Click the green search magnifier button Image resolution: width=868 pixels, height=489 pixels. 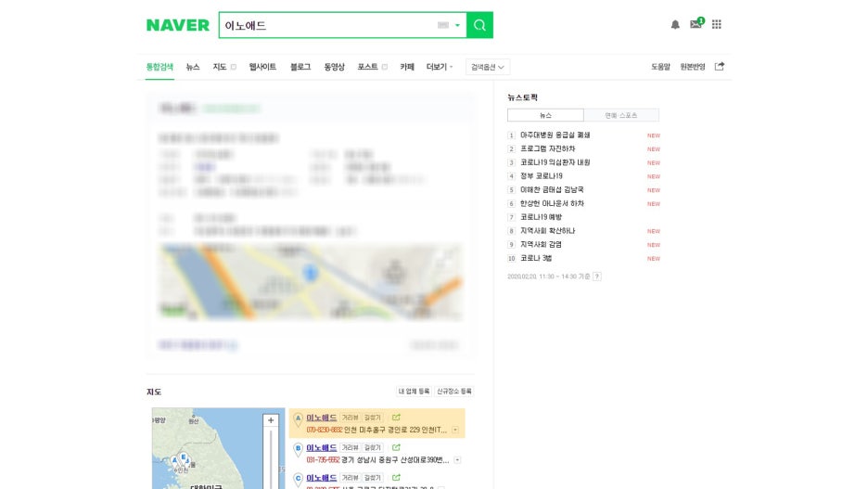point(479,25)
